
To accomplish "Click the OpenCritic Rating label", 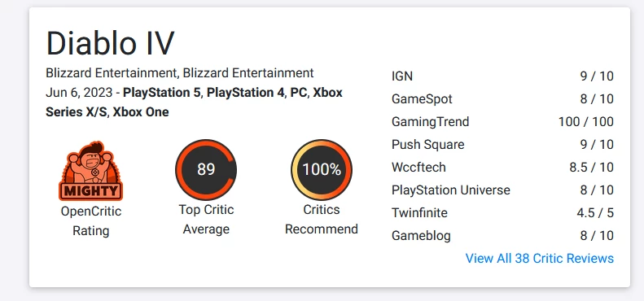I will coord(90,221).
